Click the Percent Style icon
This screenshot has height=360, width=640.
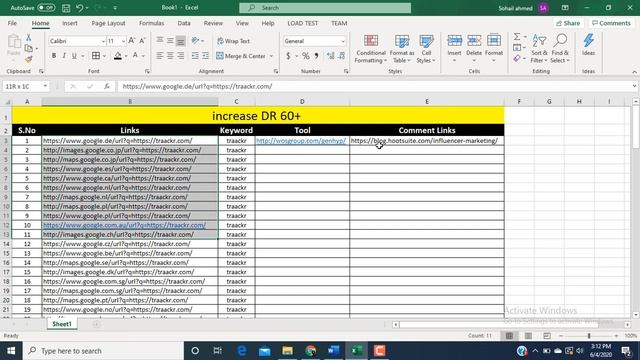(x=305, y=56)
